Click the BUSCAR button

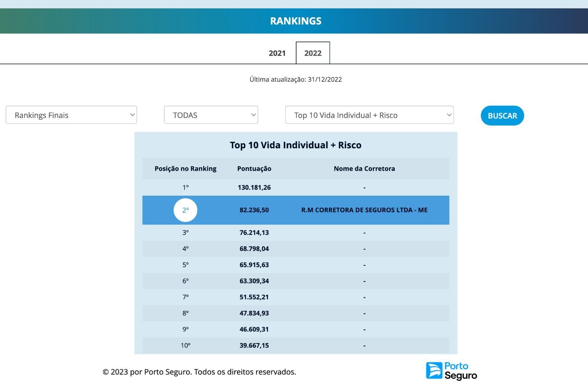coord(502,116)
